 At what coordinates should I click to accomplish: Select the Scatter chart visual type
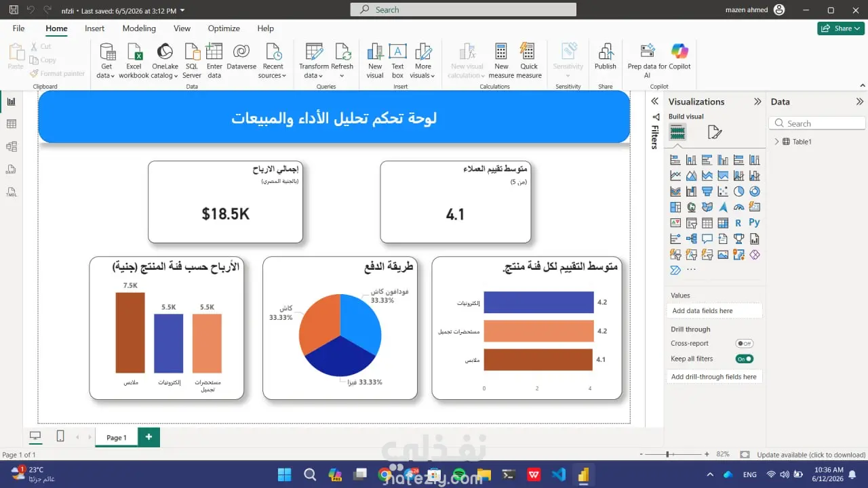click(723, 191)
